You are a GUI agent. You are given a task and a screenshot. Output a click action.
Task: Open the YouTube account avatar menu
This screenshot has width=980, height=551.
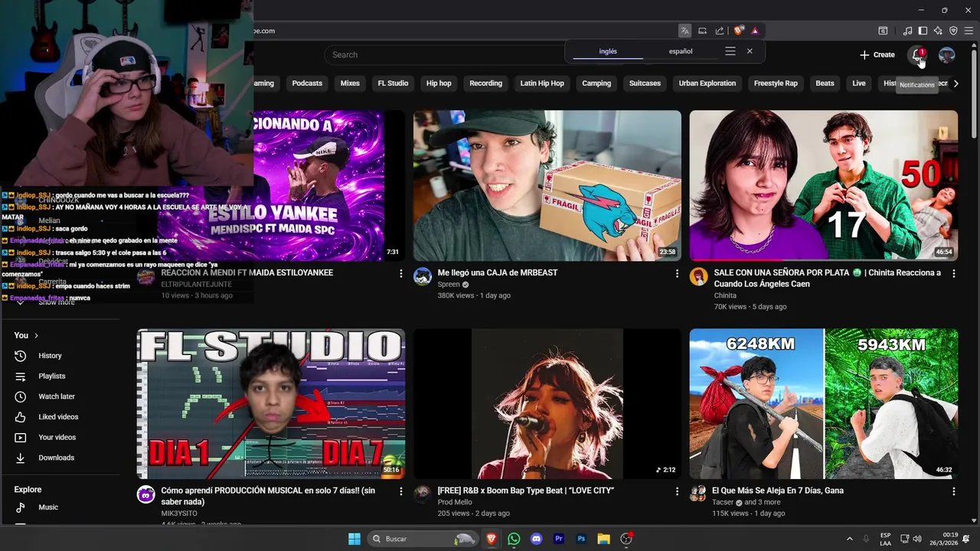[947, 55]
